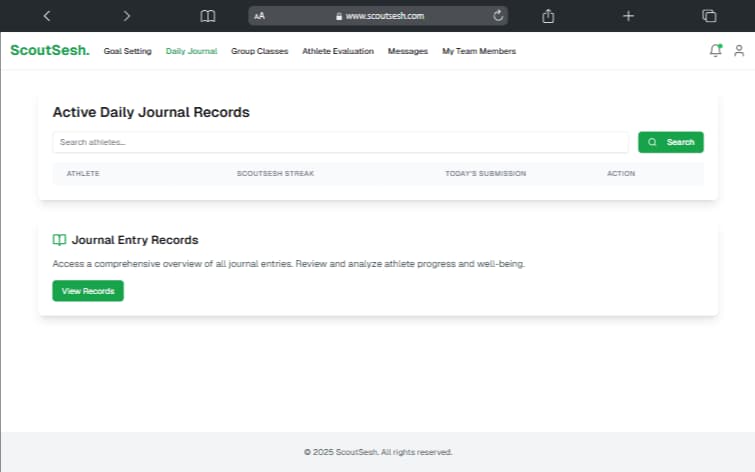The width and height of the screenshot is (755, 472).
Task: Click the ScoutSesh logo
Action: [x=49, y=51]
